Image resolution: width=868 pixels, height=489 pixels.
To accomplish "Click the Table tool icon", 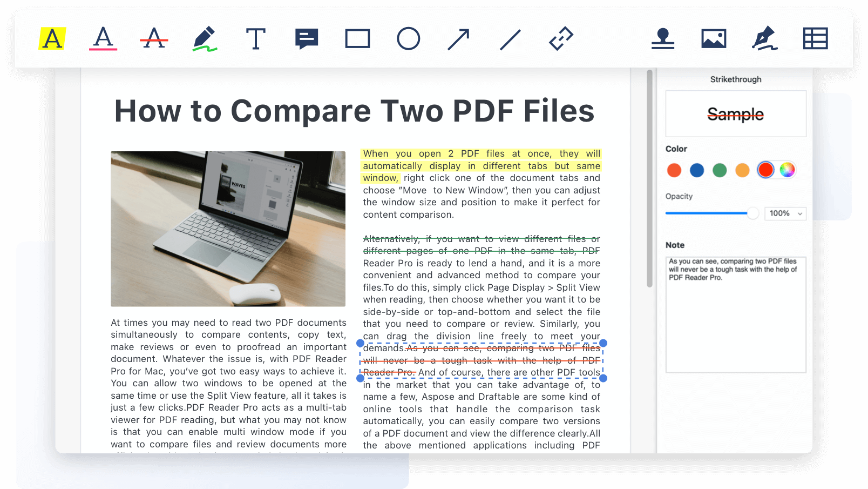I will point(815,39).
